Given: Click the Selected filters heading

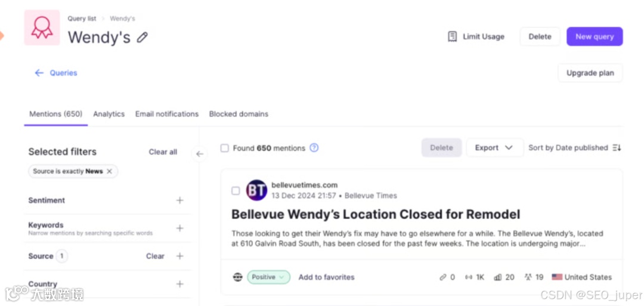Looking at the screenshot, I should [x=63, y=152].
